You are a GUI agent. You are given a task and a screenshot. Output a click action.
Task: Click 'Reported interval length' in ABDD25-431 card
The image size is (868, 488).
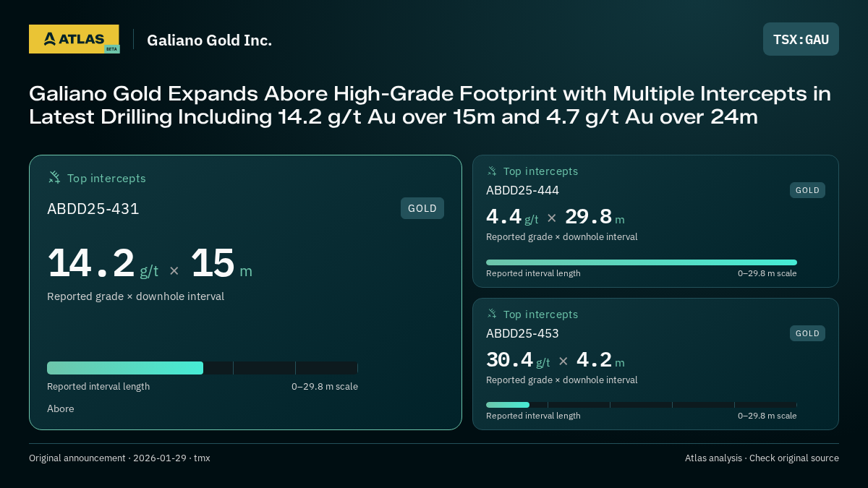pos(98,387)
